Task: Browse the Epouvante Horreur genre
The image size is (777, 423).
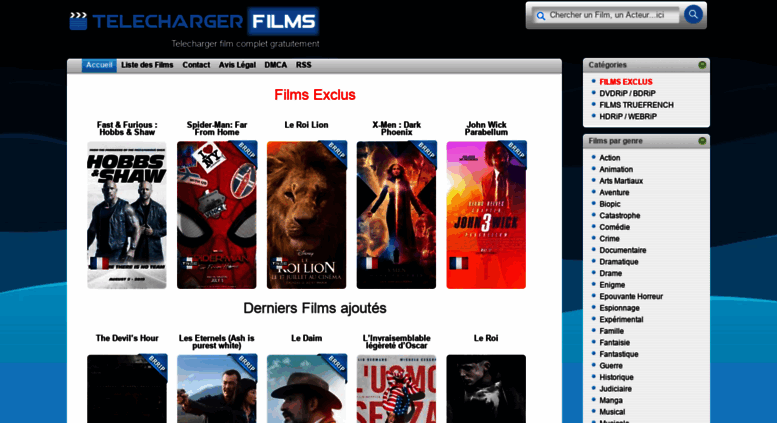Action: point(631,296)
